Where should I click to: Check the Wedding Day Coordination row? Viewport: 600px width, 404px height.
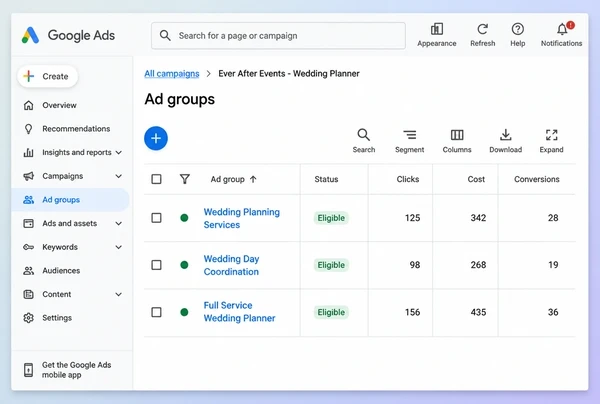point(156,265)
